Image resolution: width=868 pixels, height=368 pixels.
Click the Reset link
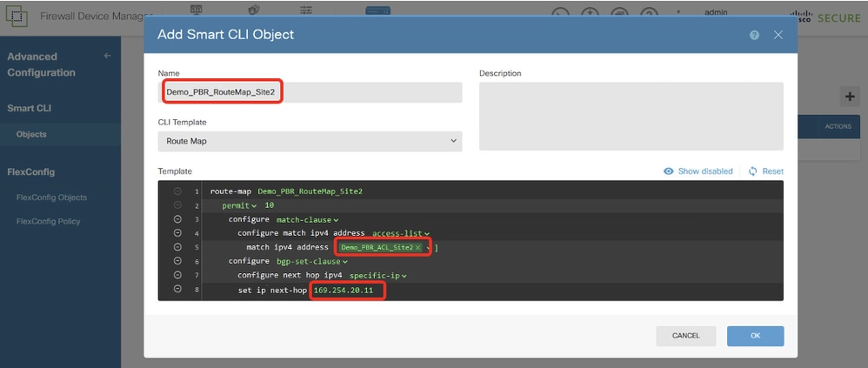point(773,171)
